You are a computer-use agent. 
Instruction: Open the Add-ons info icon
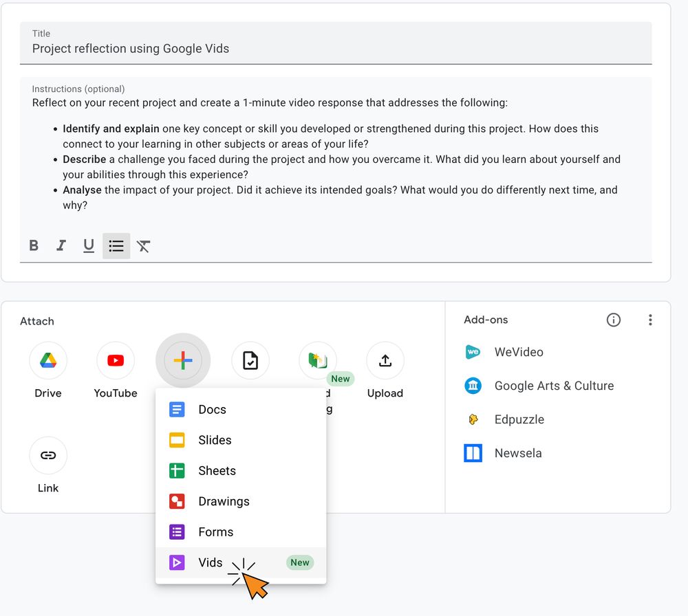pos(614,320)
